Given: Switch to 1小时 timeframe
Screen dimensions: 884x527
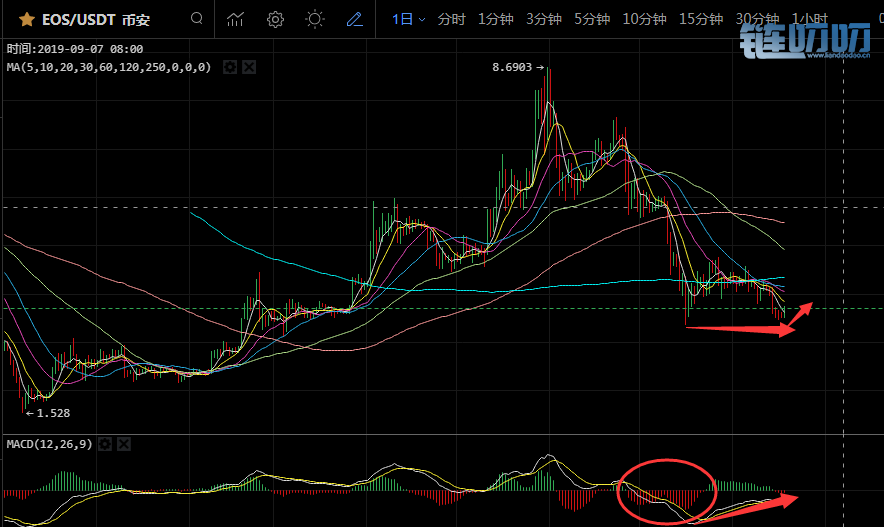Looking at the screenshot, I should (x=810, y=20).
